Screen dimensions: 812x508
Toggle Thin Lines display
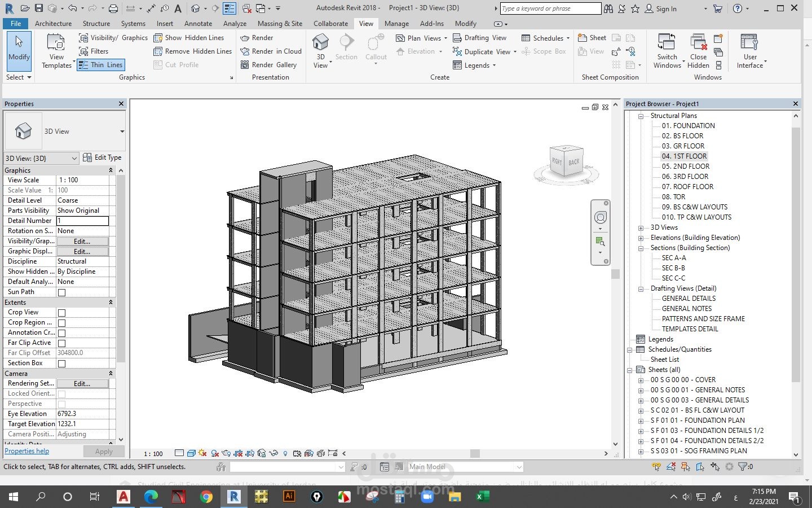click(x=100, y=65)
